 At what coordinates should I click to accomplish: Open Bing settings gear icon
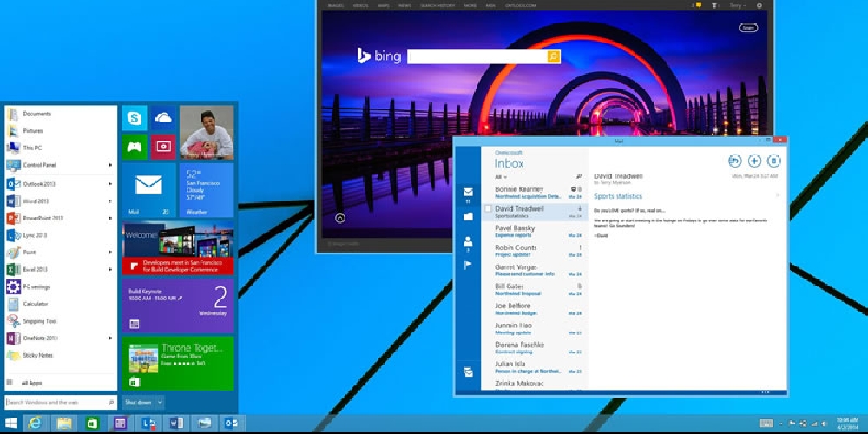pyautogui.click(x=759, y=5)
